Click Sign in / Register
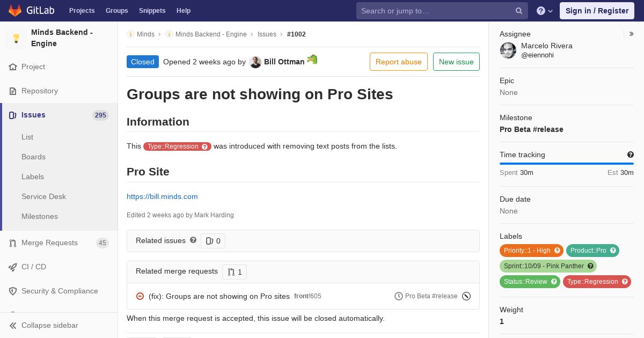 pyautogui.click(x=597, y=11)
